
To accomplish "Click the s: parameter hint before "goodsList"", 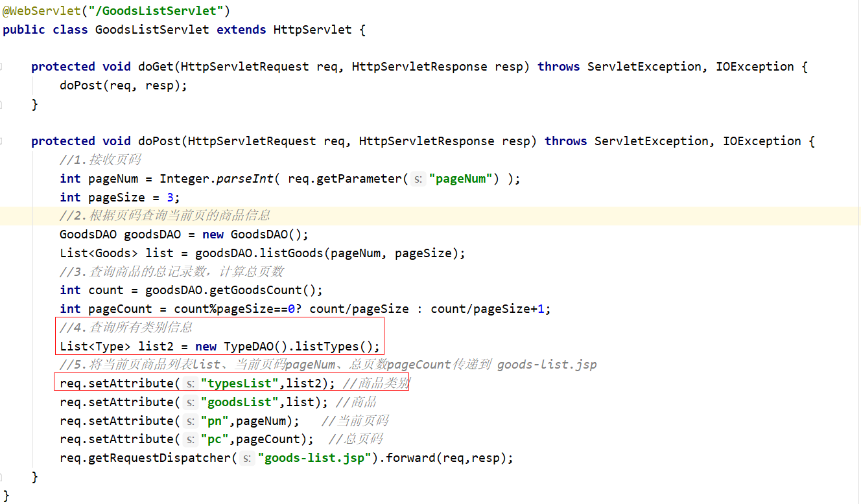I will pyautogui.click(x=191, y=402).
